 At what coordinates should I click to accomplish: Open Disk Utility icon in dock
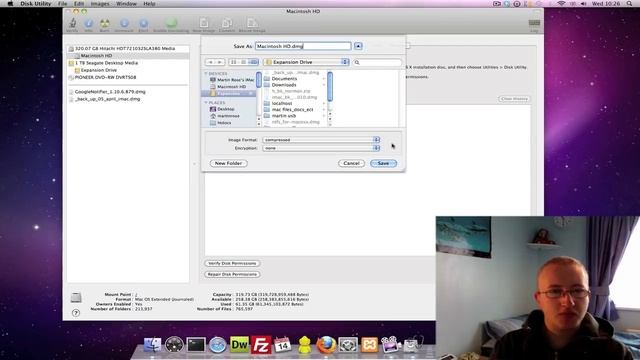[412, 344]
